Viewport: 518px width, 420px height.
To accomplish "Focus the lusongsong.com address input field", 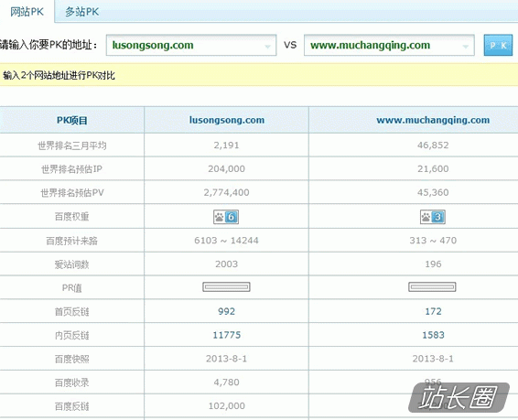I will click(x=191, y=45).
